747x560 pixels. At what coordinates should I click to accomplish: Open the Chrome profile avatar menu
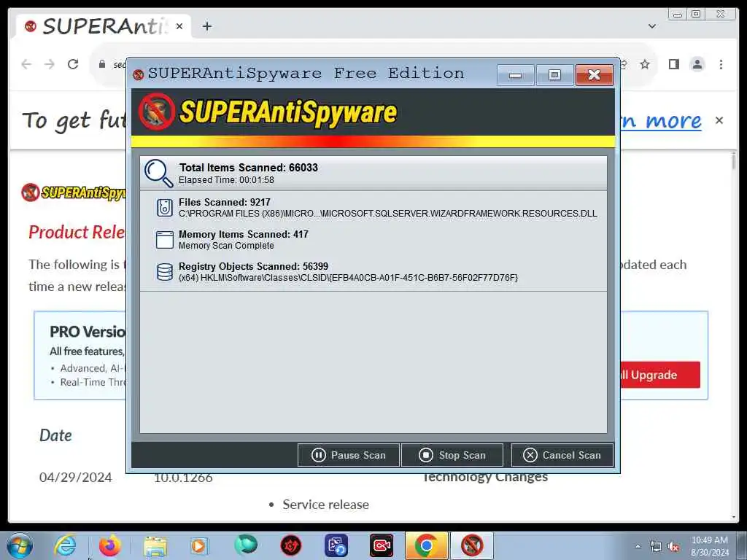697,64
